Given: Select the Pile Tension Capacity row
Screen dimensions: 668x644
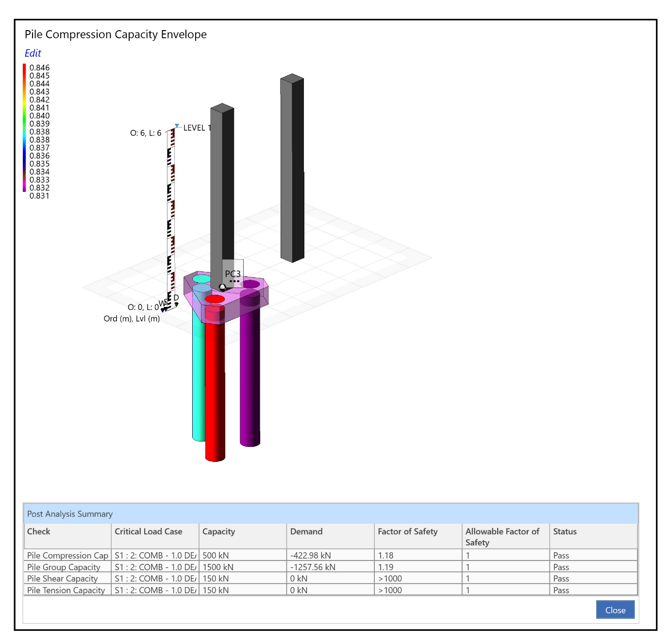Looking at the screenshot, I should tap(331, 590).
